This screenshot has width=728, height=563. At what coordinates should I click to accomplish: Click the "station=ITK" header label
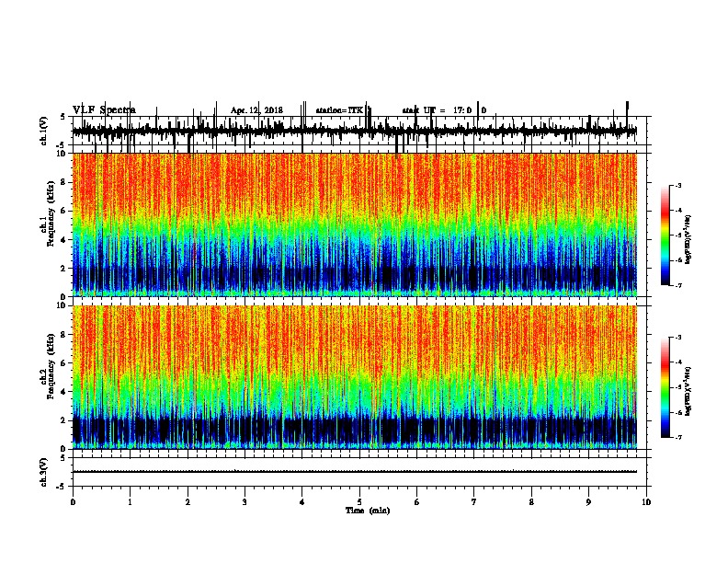coord(339,110)
